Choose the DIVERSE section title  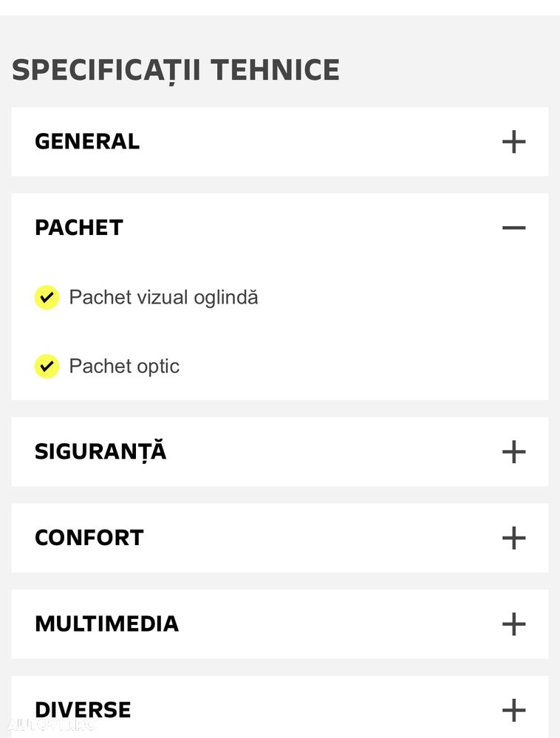click(x=83, y=709)
